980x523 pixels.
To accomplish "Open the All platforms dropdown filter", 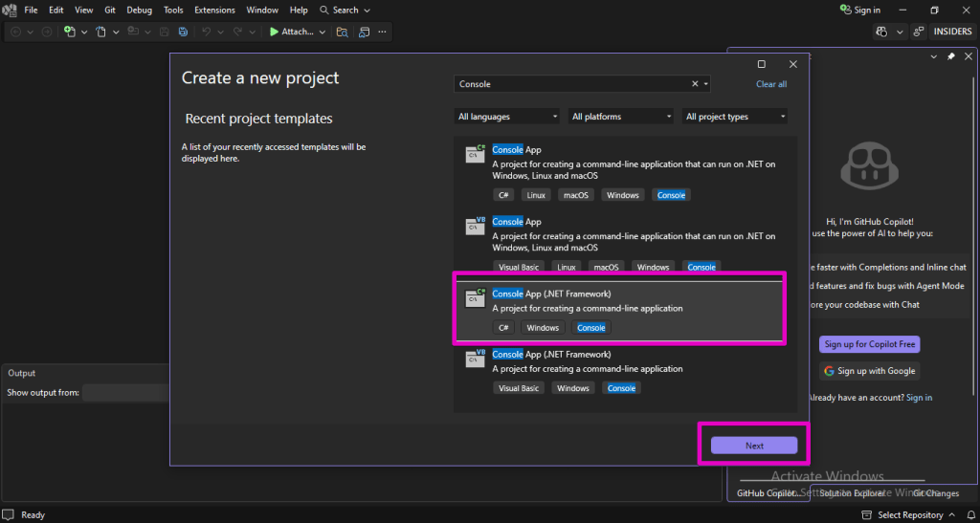I will (621, 117).
